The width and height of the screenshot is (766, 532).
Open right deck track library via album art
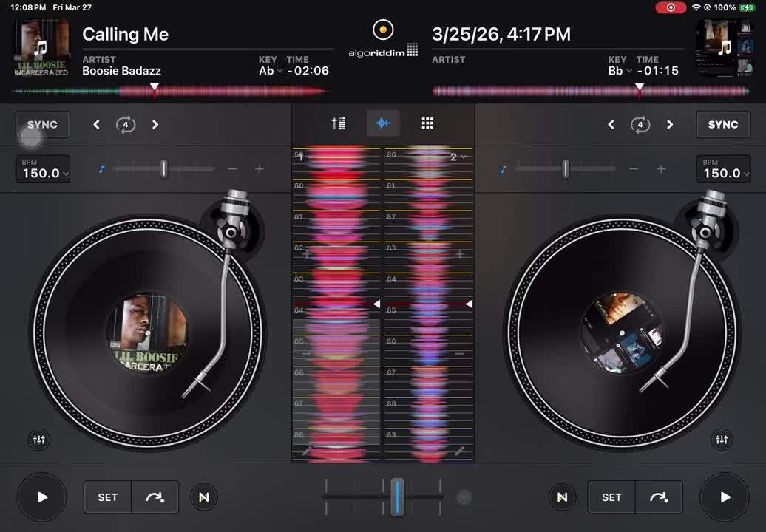point(724,48)
